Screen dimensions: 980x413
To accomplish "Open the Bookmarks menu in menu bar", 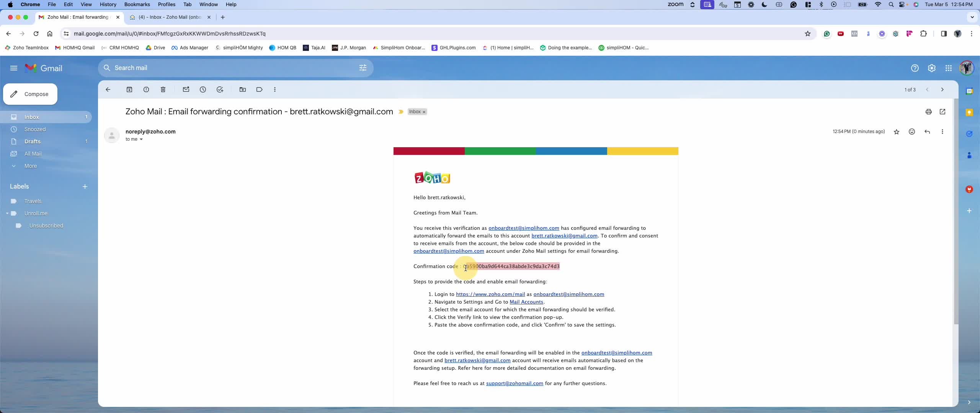I will point(137,5).
